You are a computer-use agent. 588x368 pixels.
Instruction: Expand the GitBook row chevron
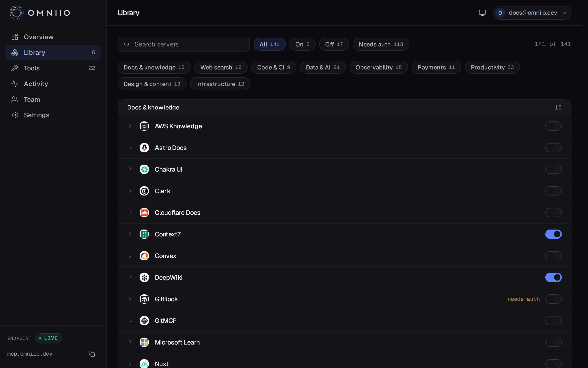[x=130, y=299]
